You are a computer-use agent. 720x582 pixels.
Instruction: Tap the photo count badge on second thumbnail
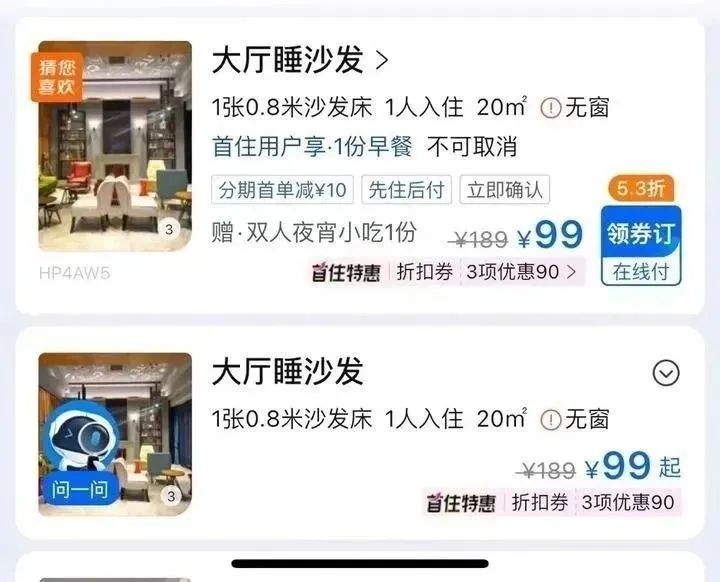pyautogui.click(x=171, y=496)
